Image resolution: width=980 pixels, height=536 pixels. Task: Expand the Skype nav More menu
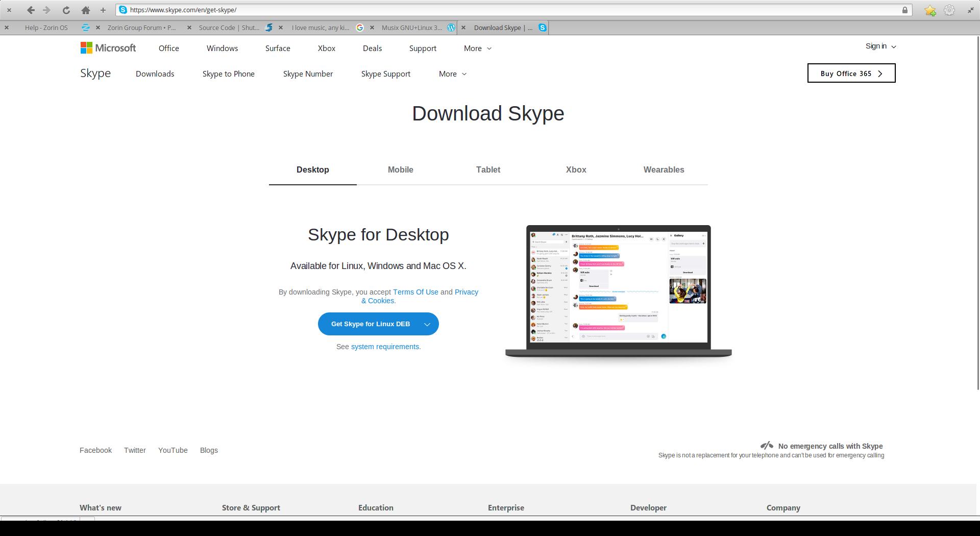click(452, 74)
